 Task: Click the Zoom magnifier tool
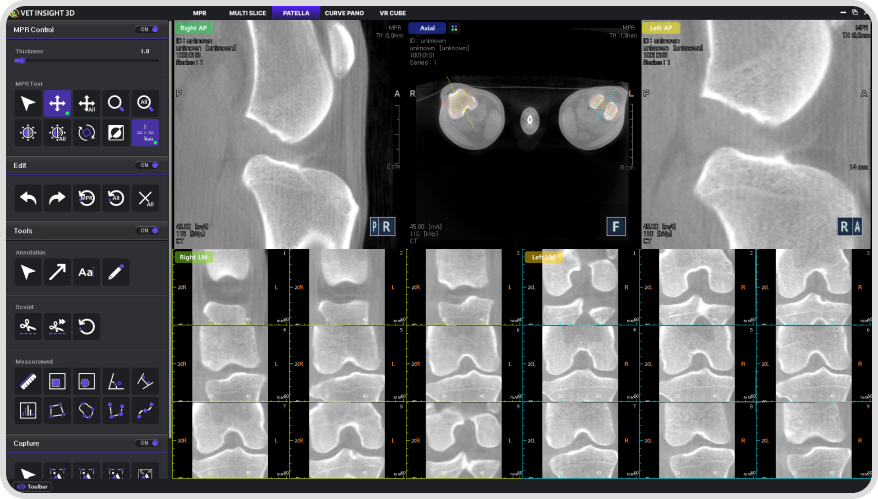tap(116, 103)
